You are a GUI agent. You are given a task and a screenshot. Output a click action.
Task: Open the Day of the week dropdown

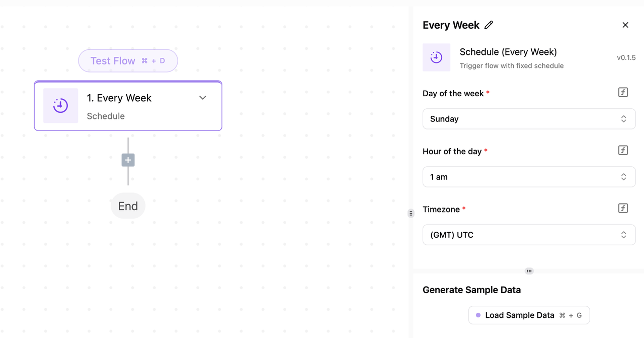(x=529, y=119)
